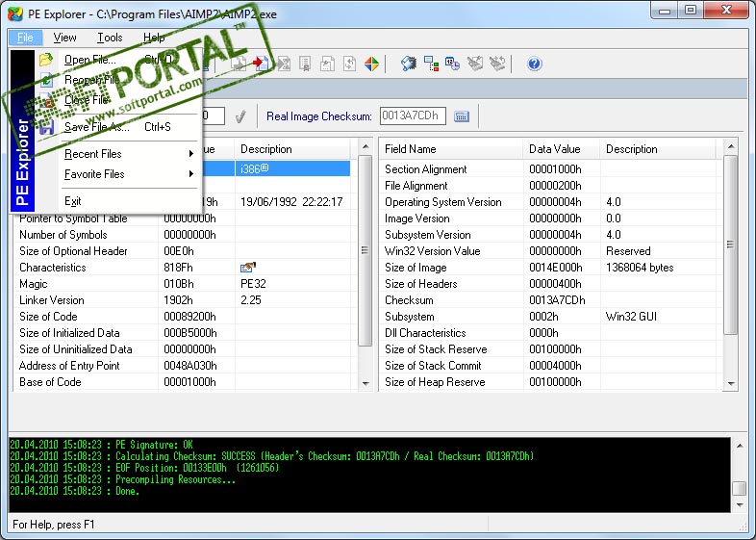The image size is (756, 540).
Task: Open the Dependency Scanner tree icon
Action: [431, 64]
